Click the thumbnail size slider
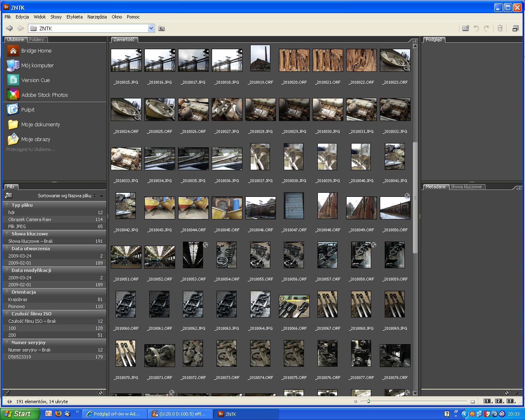Viewport: 525px width, 420px height. 368,401
